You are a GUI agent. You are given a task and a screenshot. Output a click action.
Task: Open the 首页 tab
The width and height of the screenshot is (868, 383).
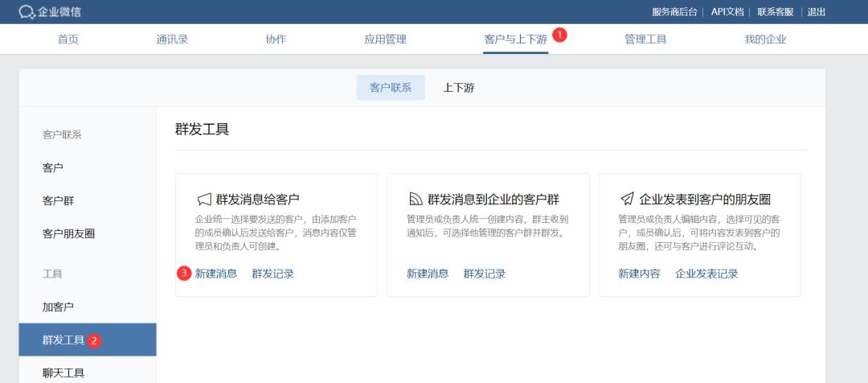tap(68, 39)
